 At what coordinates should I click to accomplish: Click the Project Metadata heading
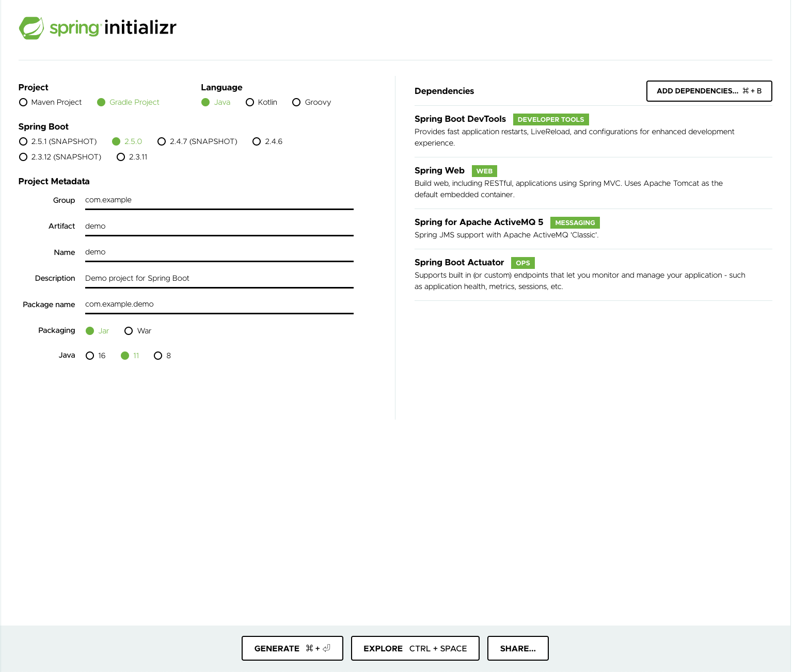54,181
